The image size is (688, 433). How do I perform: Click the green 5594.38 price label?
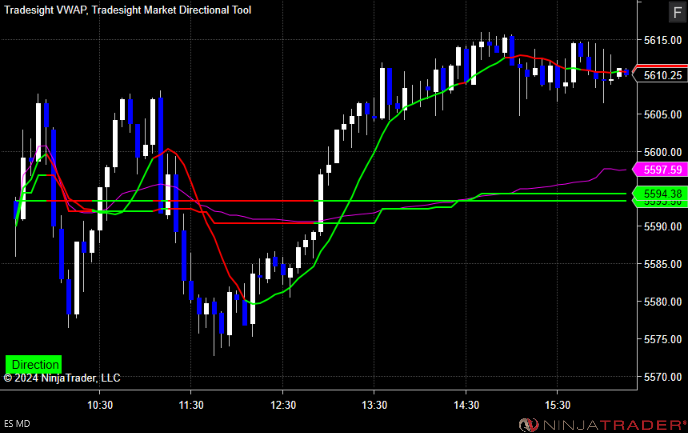[660, 193]
